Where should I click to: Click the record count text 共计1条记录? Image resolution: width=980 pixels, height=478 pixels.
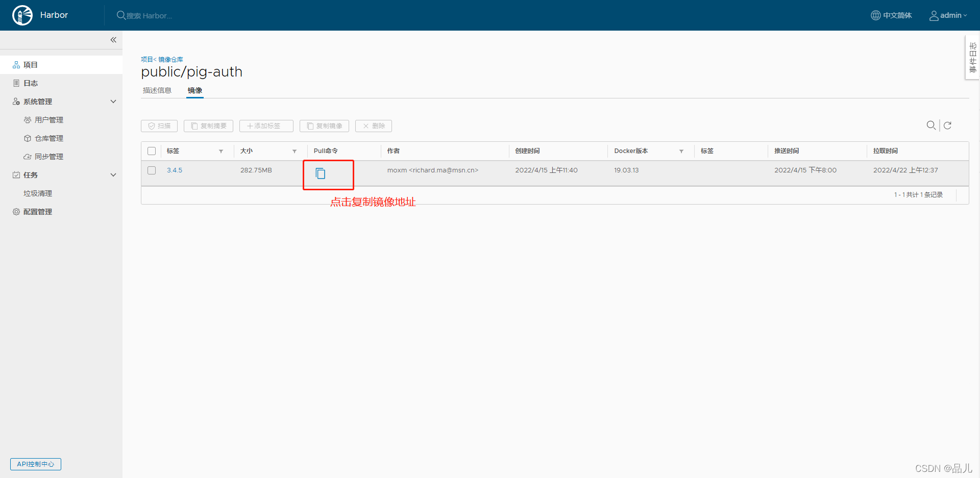coord(918,195)
